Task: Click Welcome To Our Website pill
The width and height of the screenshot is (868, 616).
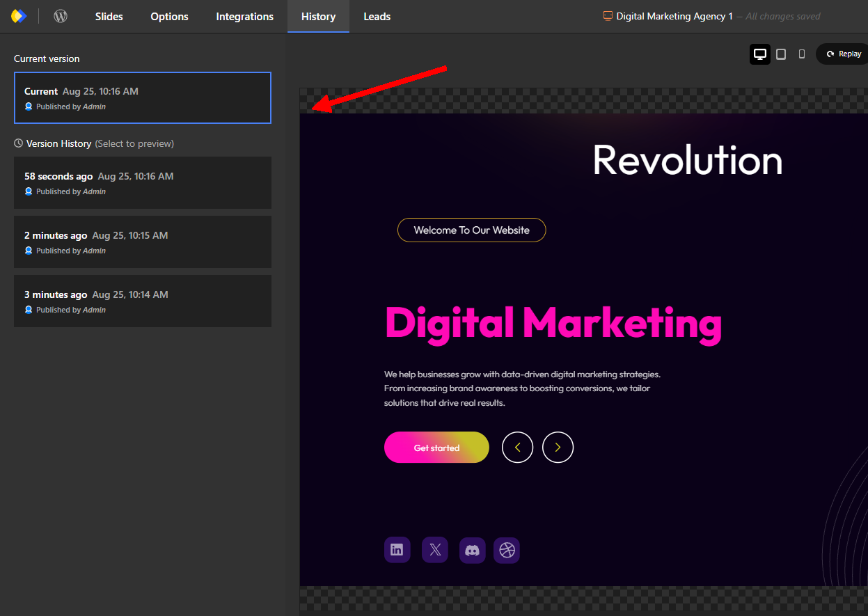Action: 471,230
